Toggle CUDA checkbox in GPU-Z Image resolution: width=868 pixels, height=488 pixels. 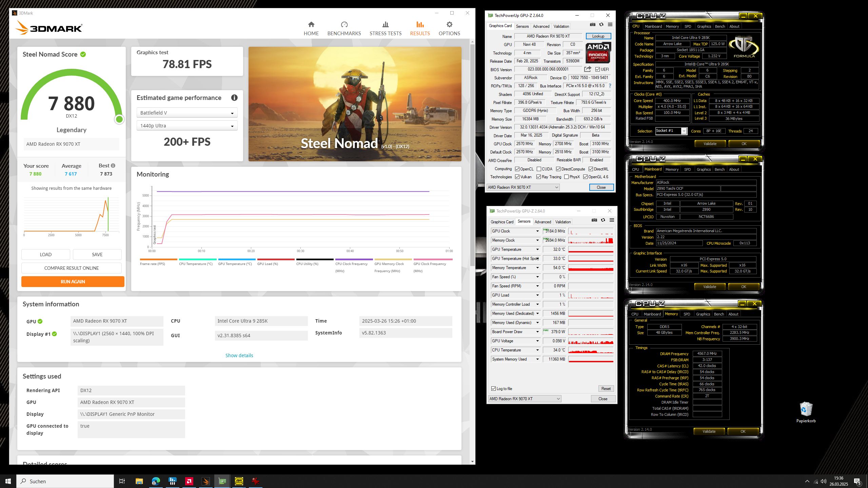[x=539, y=169]
